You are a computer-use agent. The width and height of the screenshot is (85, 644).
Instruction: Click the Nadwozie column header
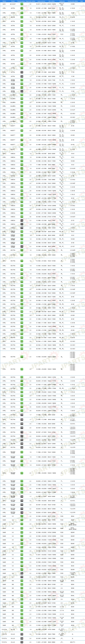62,1
